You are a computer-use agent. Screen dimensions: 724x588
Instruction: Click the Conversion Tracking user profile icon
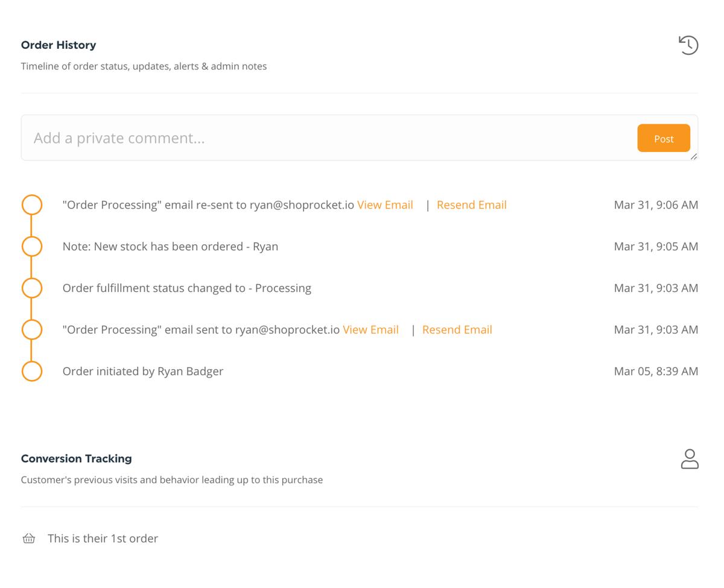coord(690,459)
